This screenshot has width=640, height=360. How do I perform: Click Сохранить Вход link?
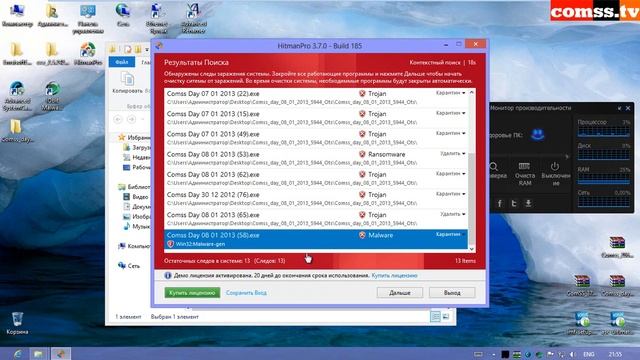246,293
